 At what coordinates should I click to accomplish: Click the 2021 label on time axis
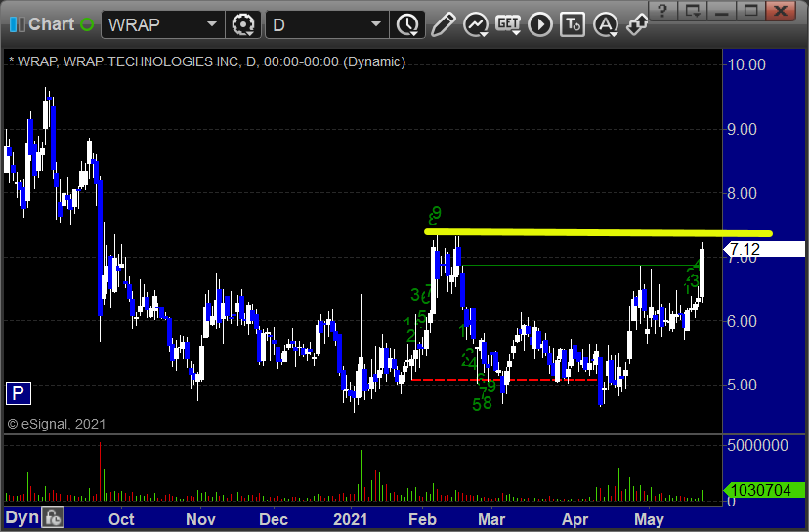pyautogui.click(x=351, y=519)
